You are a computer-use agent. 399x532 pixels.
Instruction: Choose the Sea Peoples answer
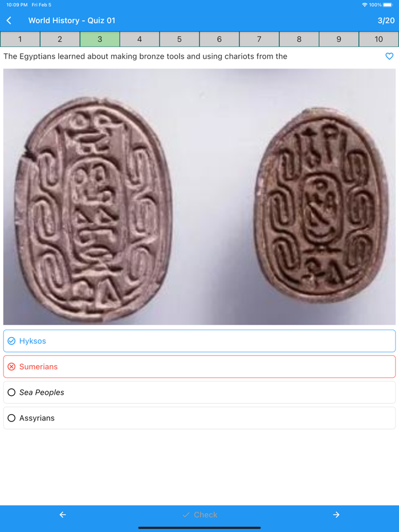(199, 392)
